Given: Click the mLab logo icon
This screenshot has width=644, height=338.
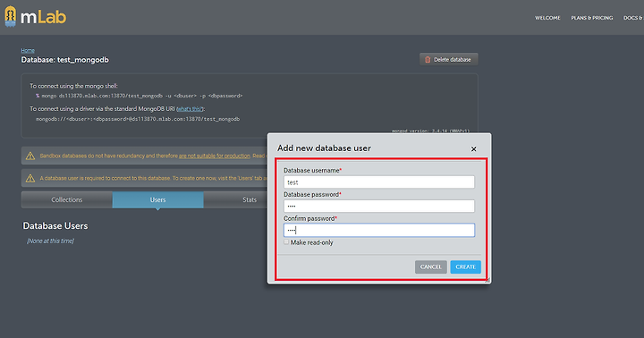Looking at the screenshot, I should point(11,16).
